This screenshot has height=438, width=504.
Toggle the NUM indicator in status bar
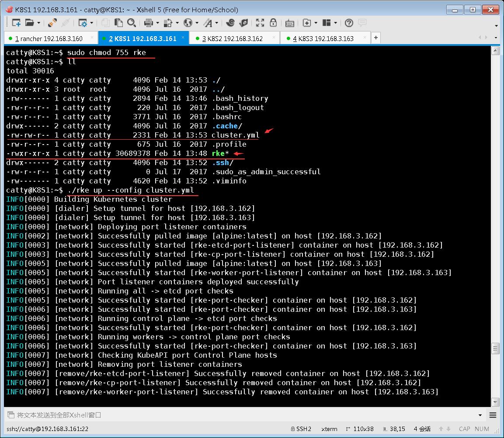coord(481,429)
